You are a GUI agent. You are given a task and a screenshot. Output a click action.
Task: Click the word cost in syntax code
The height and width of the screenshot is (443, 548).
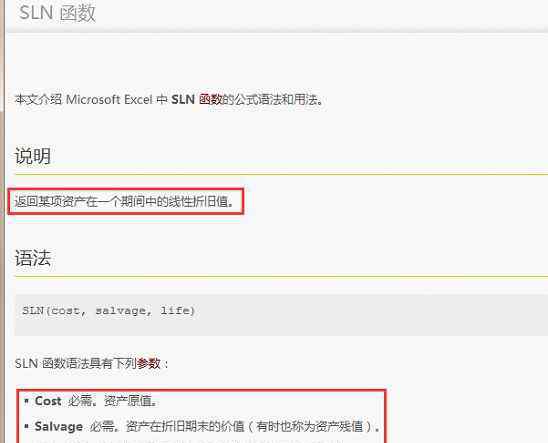pos(65,310)
